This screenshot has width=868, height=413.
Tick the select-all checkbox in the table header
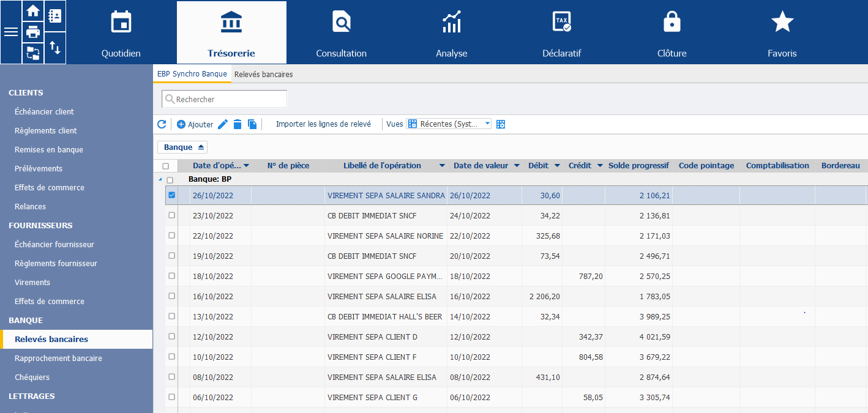click(x=165, y=166)
